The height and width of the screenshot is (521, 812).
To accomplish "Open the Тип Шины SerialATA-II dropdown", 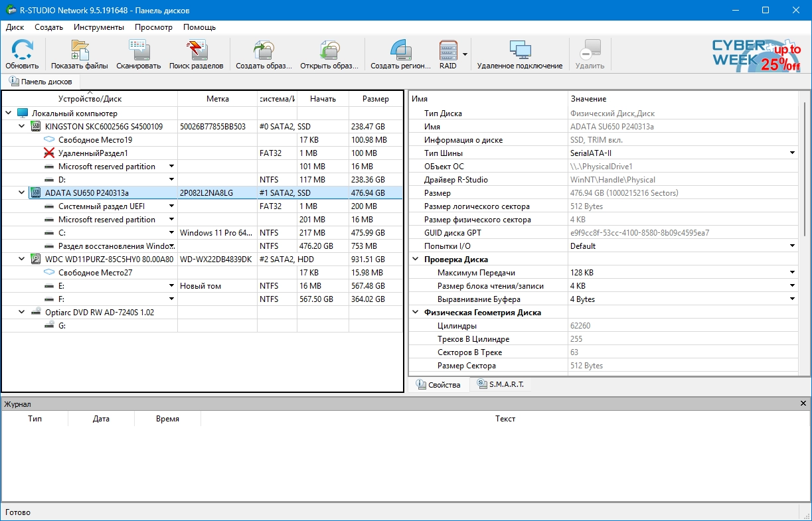I will tap(792, 153).
